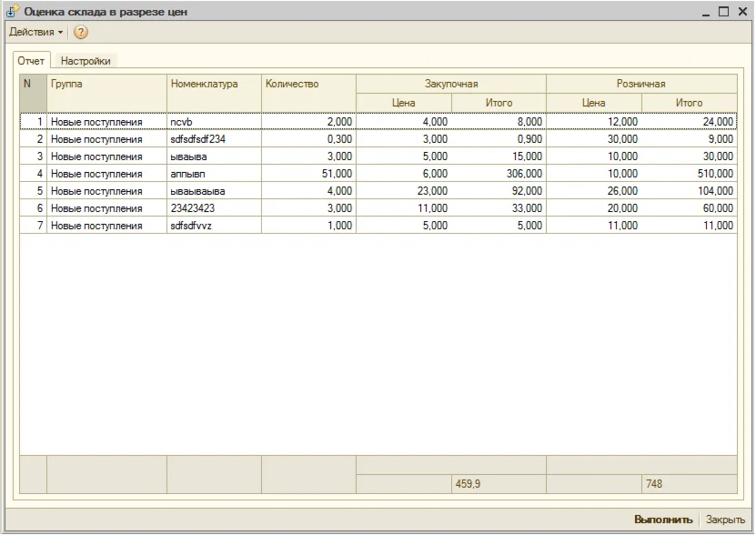Maximize the report window
756x535 pixels.
723,12
